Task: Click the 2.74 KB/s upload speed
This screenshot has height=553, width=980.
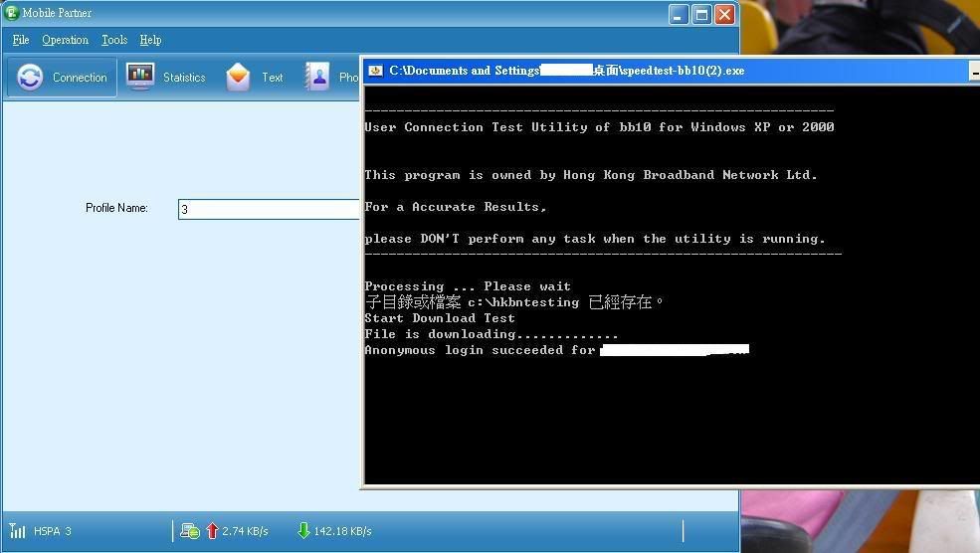Action: tap(245, 531)
